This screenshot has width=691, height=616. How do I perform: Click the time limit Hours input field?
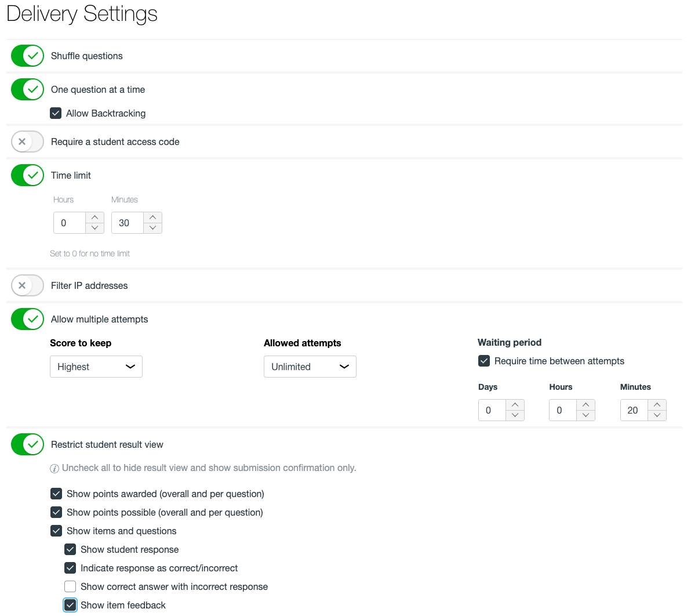pyautogui.click(x=70, y=223)
